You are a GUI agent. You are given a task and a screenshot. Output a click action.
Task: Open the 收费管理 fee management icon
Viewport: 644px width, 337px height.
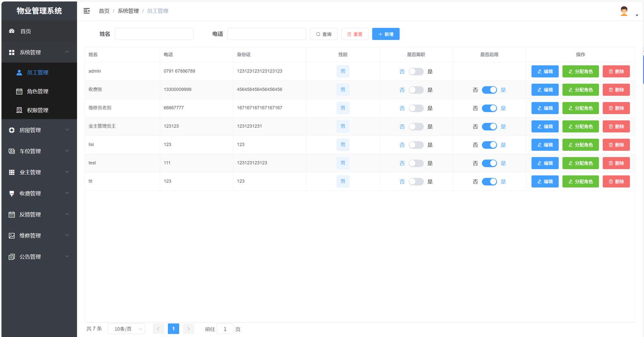click(x=11, y=193)
